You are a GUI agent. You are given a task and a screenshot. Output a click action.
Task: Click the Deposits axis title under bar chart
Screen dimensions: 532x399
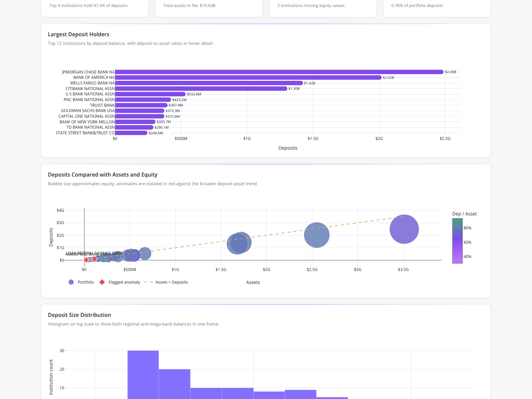coord(288,148)
